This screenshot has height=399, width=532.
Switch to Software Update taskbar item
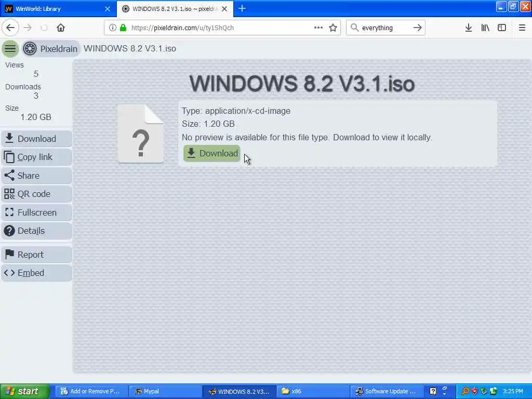pos(387,391)
